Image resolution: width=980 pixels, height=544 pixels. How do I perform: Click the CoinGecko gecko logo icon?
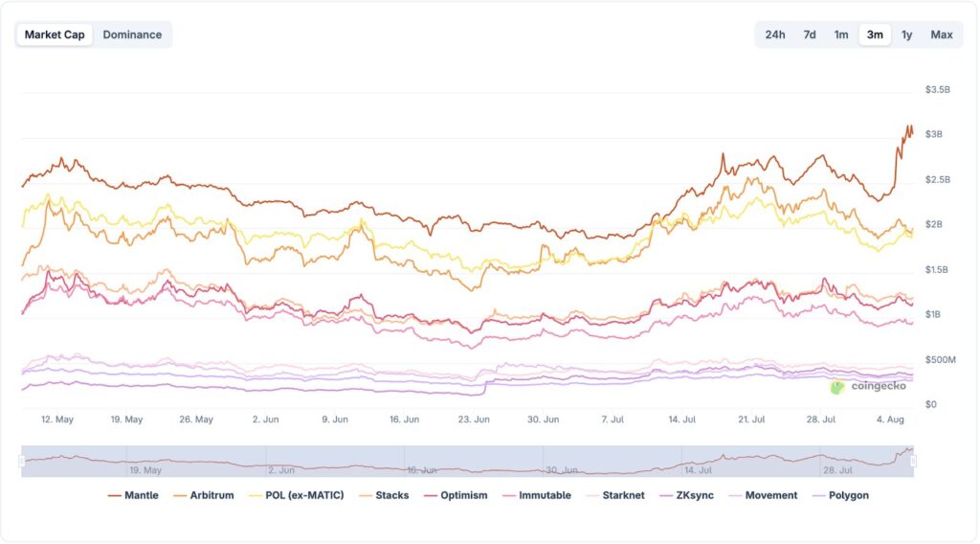click(x=837, y=387)
